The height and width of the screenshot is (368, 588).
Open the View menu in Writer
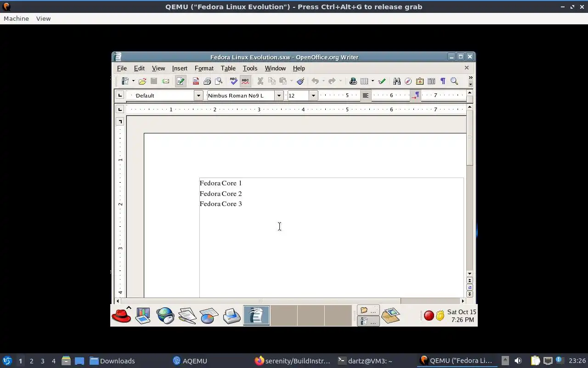(158, 68)
